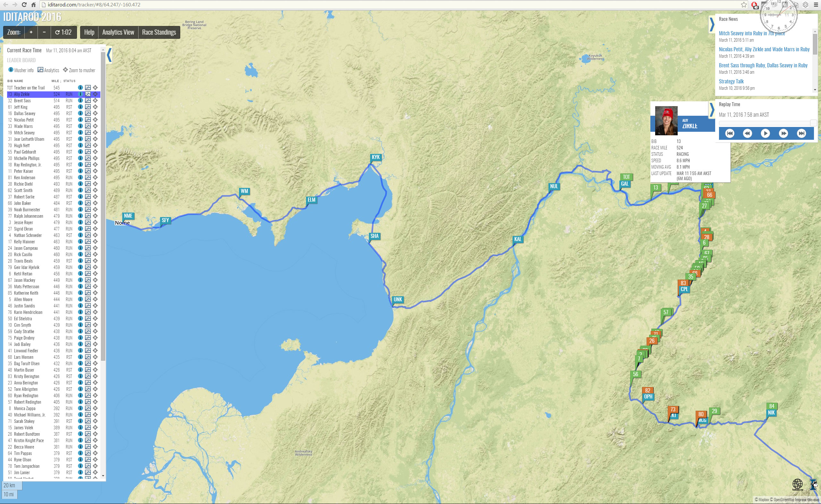This screenshot has height=504, width=821.
Task: Open musher info for Brent Sass
Action: pos(80,100)
